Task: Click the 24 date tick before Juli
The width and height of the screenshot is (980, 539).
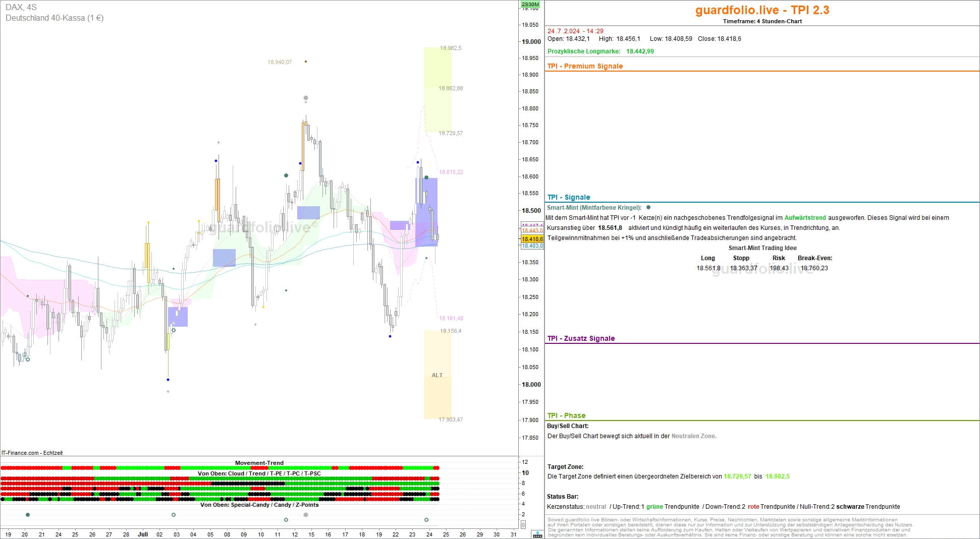Action: (x=59, y=534)
